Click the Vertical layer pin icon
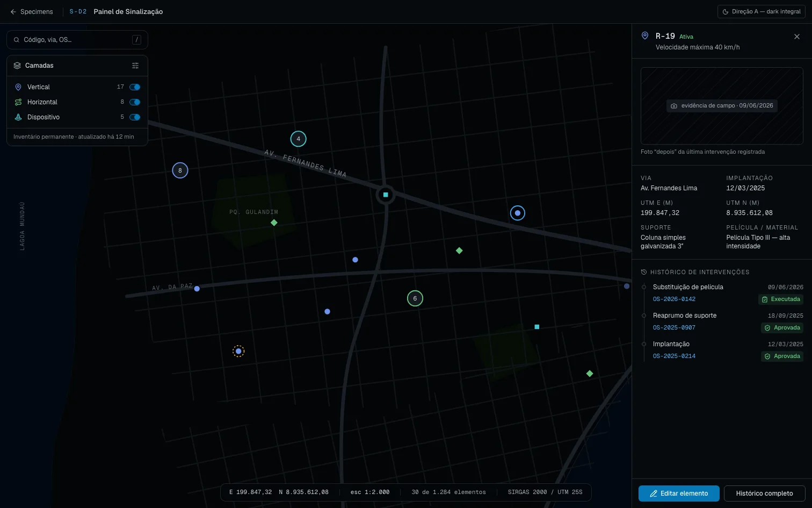Viewport: 812px width, 508px height. [18, 87]
